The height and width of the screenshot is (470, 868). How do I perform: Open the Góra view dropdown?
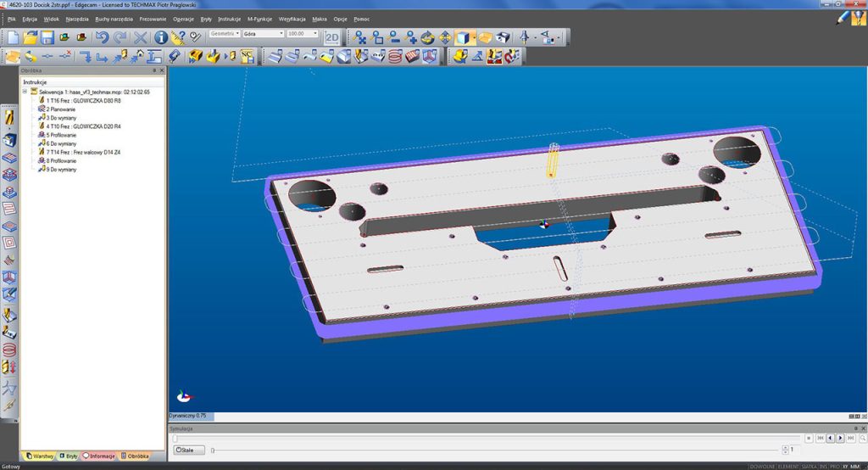pos(264,34)
